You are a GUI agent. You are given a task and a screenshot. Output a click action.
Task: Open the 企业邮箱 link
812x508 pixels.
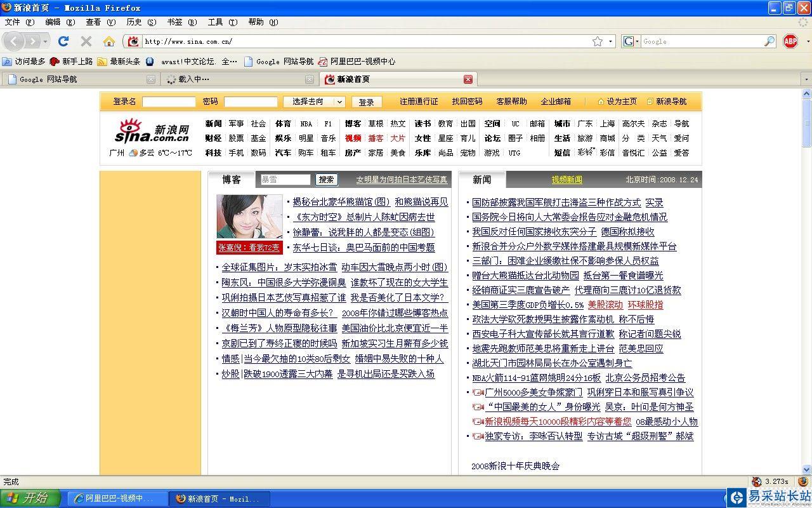coord(556,102)
